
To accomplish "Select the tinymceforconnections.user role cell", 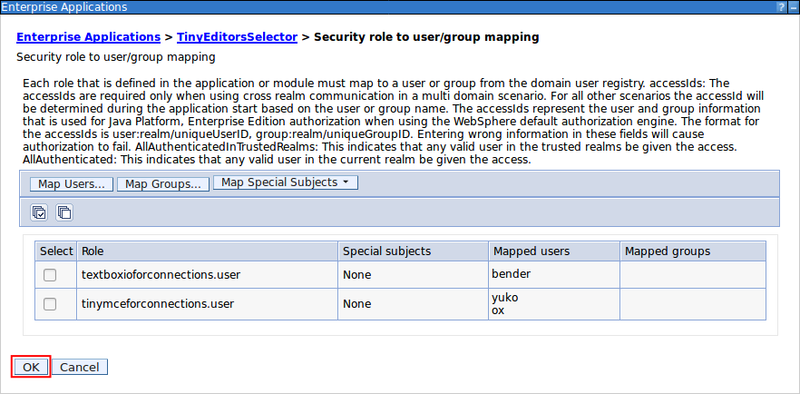I will point(207,304).
